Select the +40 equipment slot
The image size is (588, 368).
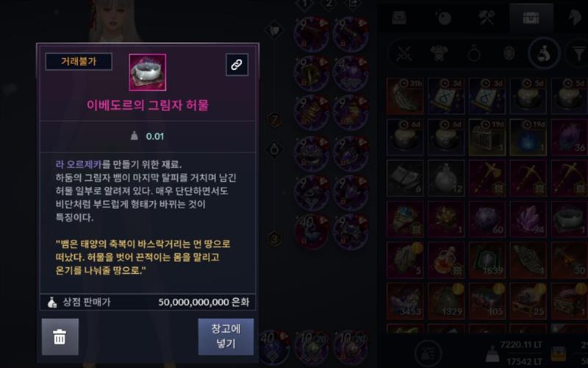coord(312,231)
